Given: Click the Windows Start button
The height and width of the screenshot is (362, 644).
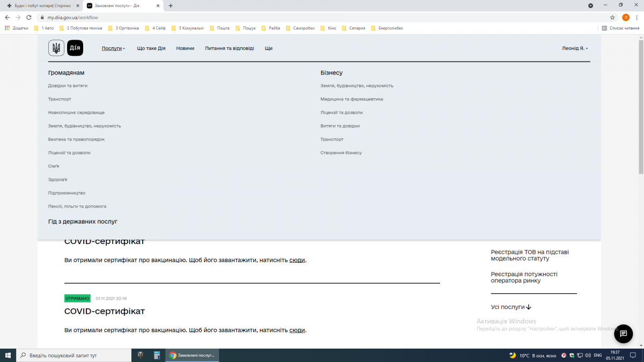Looking at the screenshot, I should pos(8,355).
